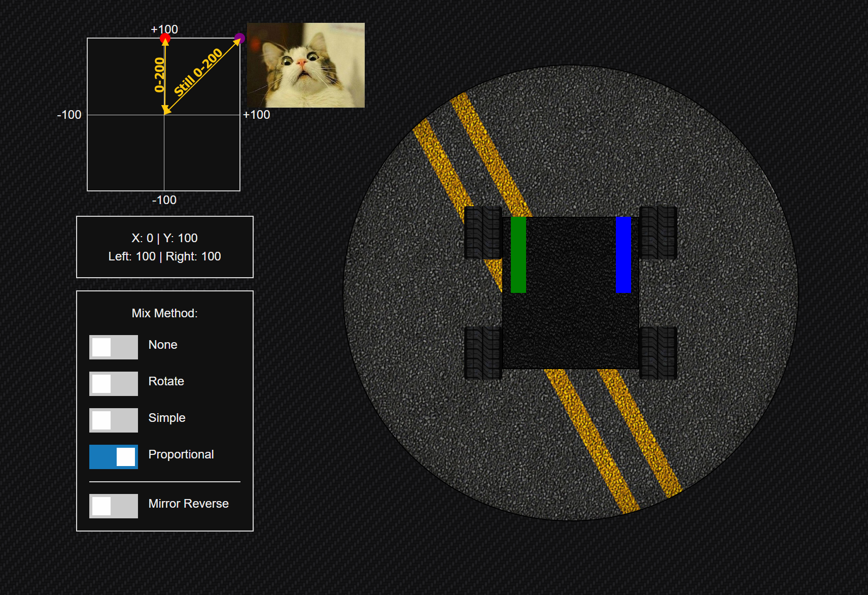Disable the Proportional mix method
868x595 pixels.
[x=113, y=457]
